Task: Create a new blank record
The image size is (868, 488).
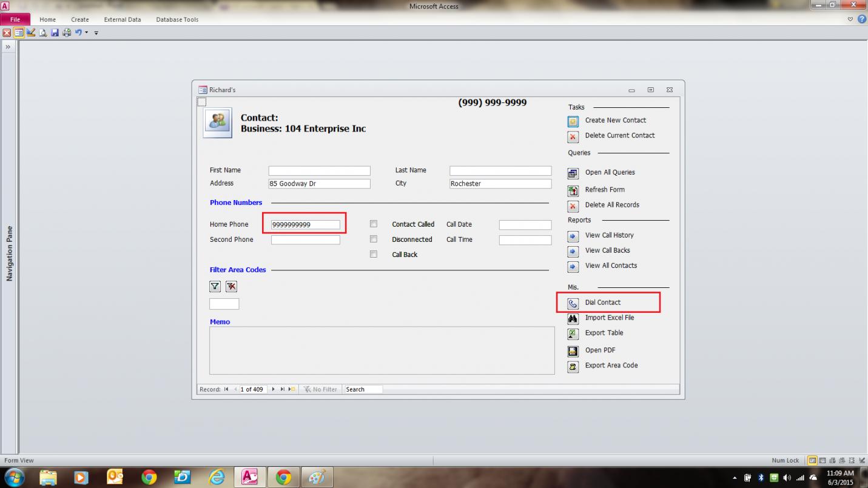Action: pos(292,389)
